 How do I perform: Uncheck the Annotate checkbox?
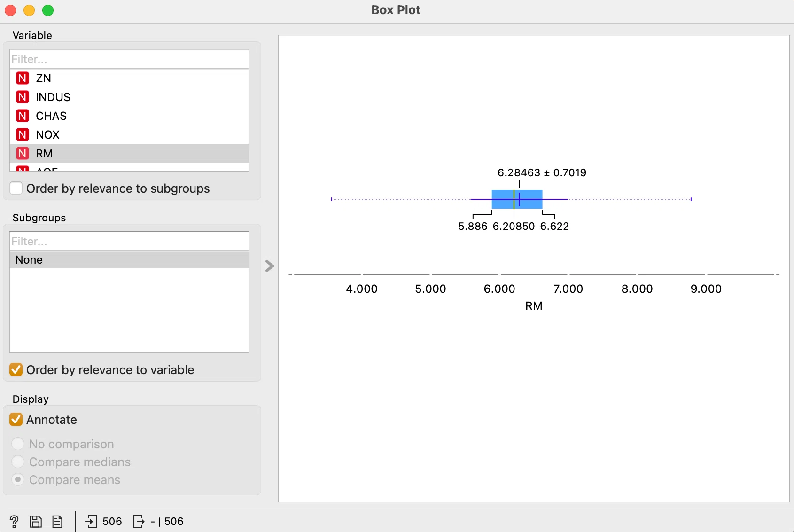point(16,420)
